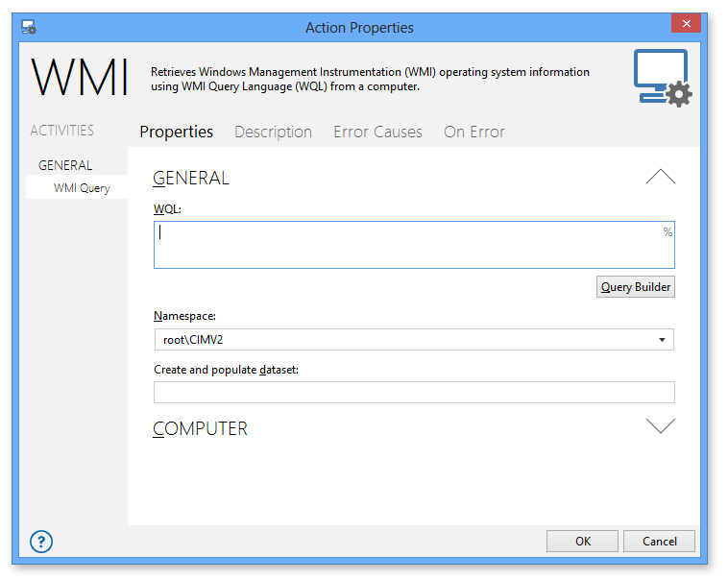Click the WMI computer gear icon
The image size is (728, 580).
[x=662, y=78]
